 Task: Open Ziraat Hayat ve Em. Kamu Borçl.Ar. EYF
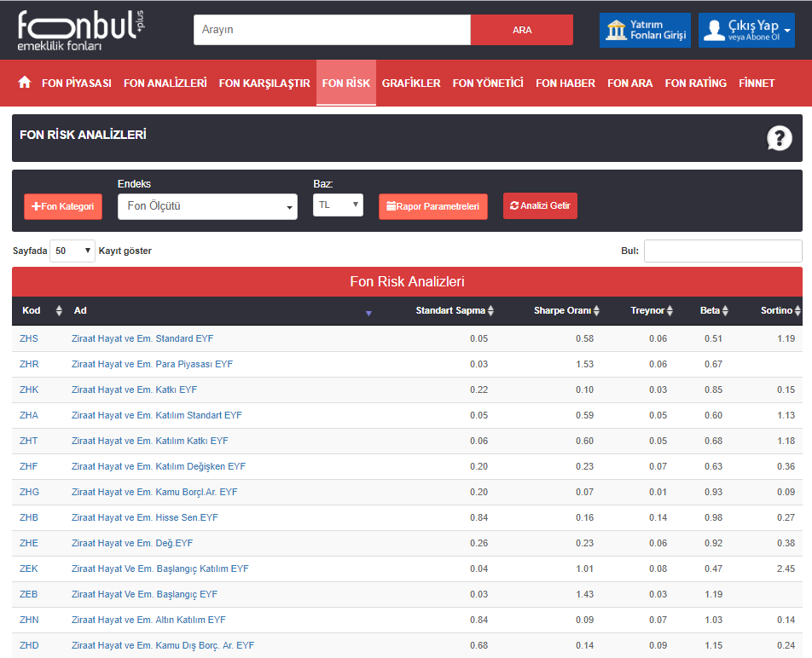154,492
